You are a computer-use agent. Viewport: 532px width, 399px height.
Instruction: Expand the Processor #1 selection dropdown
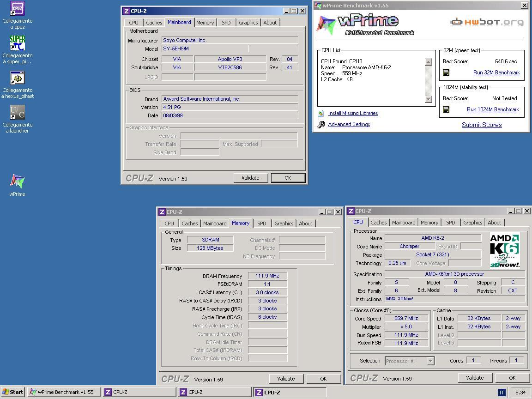(430, 361)
